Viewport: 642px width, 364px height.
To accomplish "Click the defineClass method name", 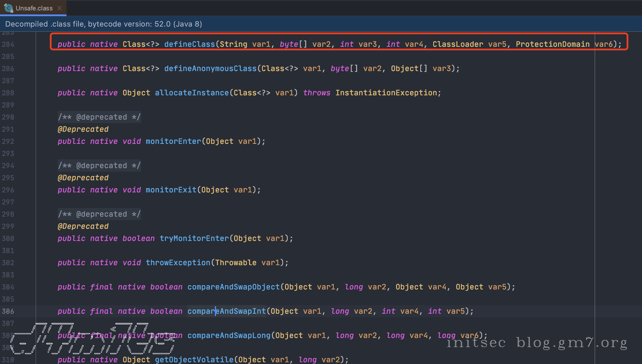I will (189, 44).
